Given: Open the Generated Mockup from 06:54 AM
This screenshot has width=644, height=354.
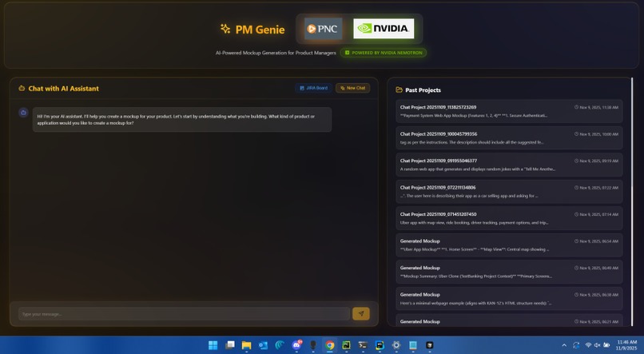Looking at the screenshot, I should (x=509, y=245).
